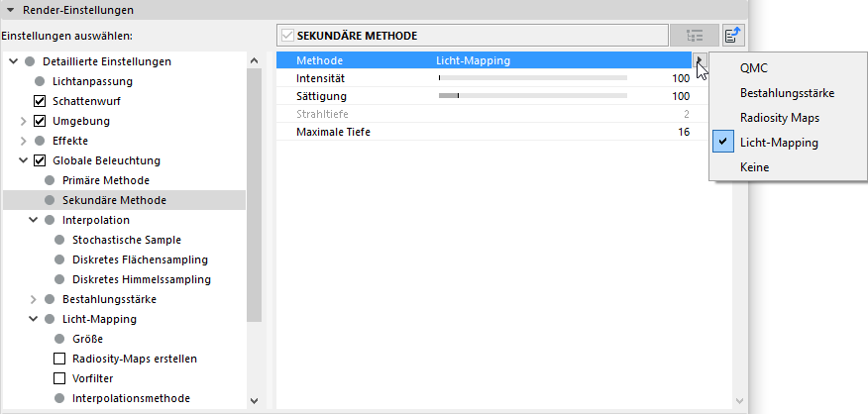Click tree list scroll up arrow

point(254,60)
